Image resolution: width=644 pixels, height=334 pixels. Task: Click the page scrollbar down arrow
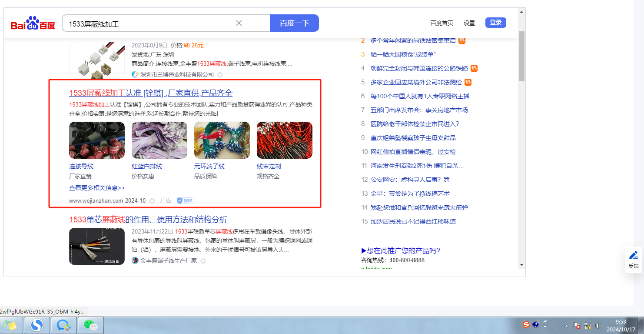521,264
